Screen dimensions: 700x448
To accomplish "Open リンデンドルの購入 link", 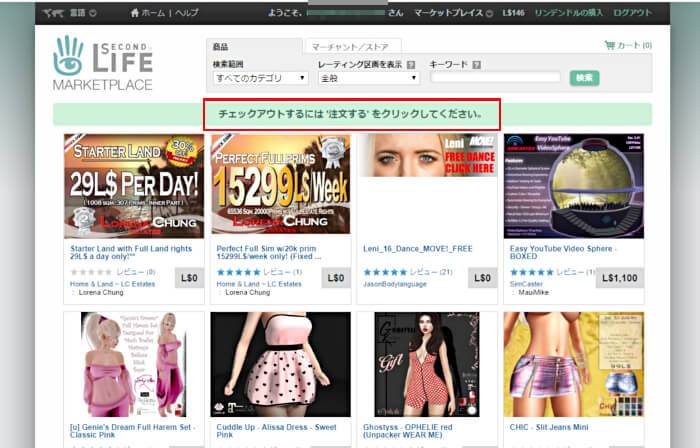I will [569, 13].
